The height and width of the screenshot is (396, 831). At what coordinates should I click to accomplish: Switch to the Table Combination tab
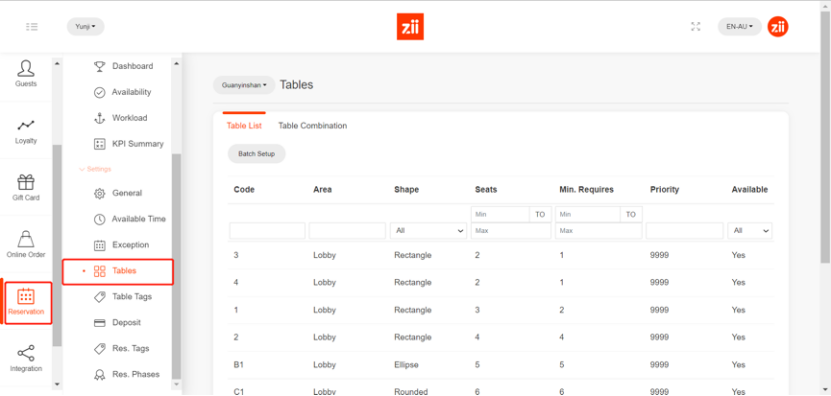[313, 126]
